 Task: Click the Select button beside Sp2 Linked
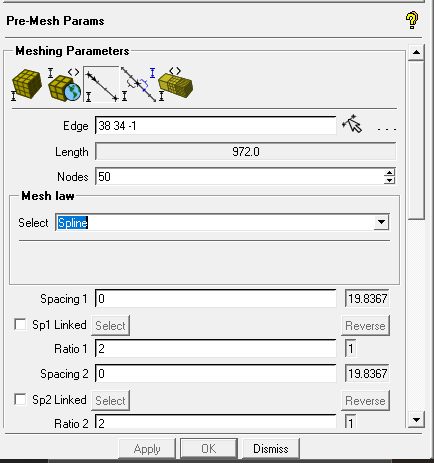coord(110,400)
